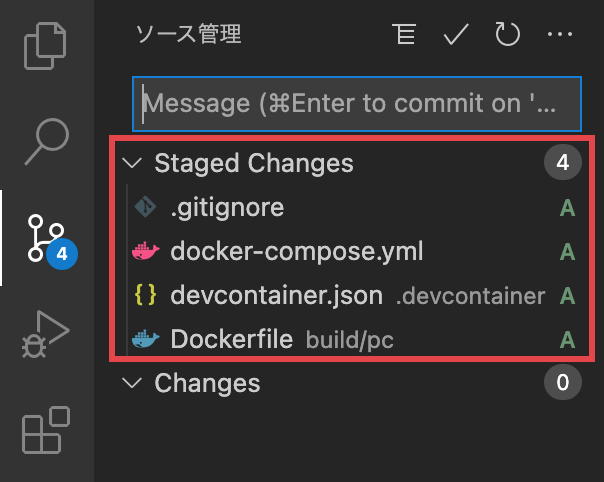Viewport: 604px width, 482px height.
Task: Click the Added status letter for Dockerfile
Action: click(x=568, y=339)
